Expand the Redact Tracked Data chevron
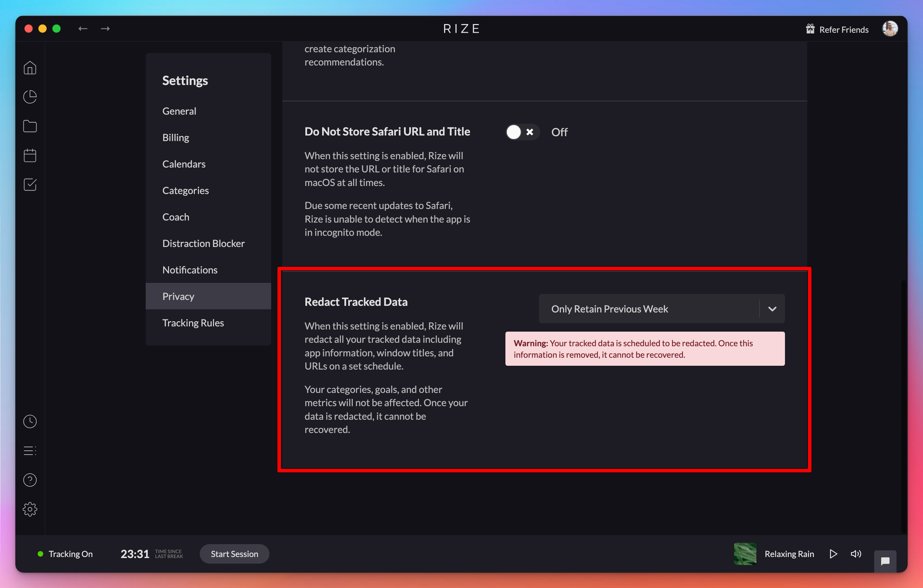 pyautogui.click(x=772, y=309)
